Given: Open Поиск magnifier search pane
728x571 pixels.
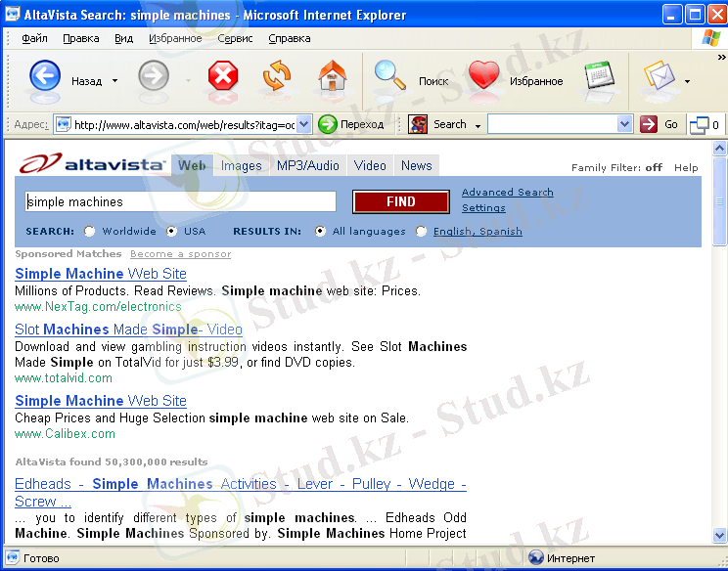Looking at the screenshot, I should [390, 75].
